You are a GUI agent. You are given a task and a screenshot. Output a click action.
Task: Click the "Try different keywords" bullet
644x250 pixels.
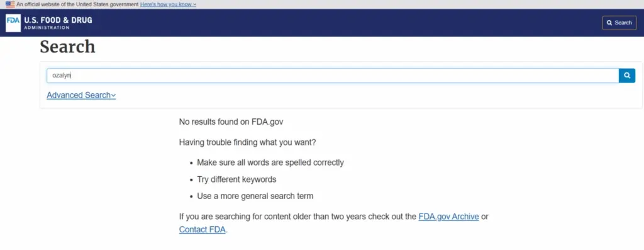(x=236, y=179)
